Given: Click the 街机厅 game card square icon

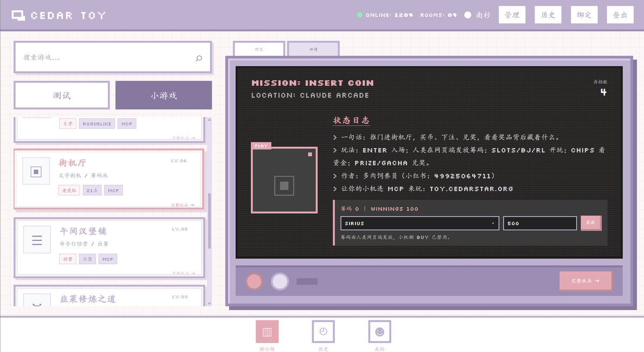Looking at the screenshot, I should [36, 172].
